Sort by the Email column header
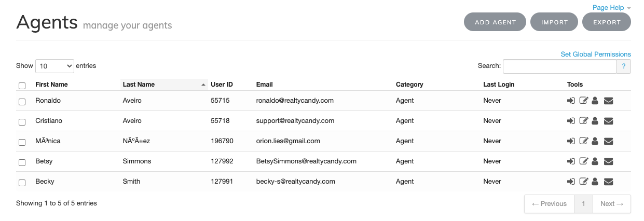The image size is (644, 221). [x=265, y=85]
